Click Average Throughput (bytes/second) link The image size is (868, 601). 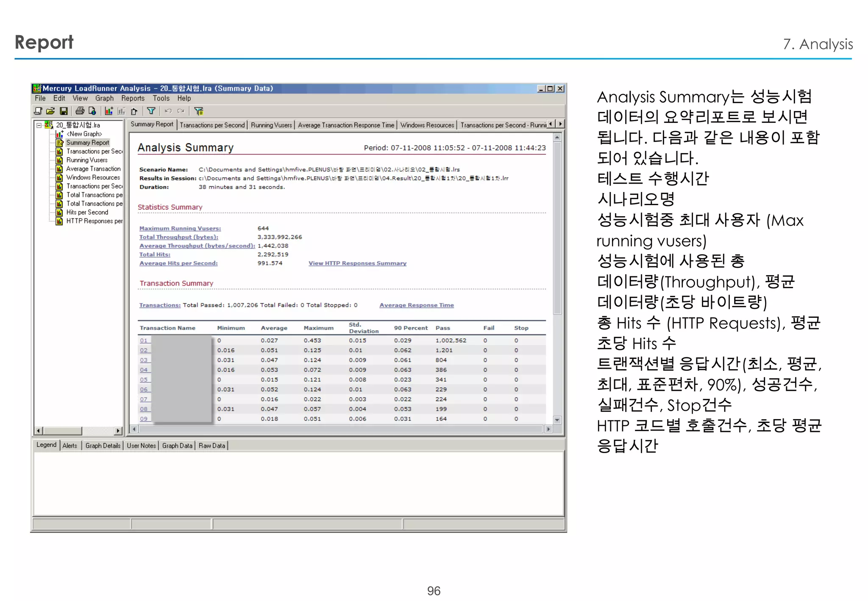[x=197, y=246]
